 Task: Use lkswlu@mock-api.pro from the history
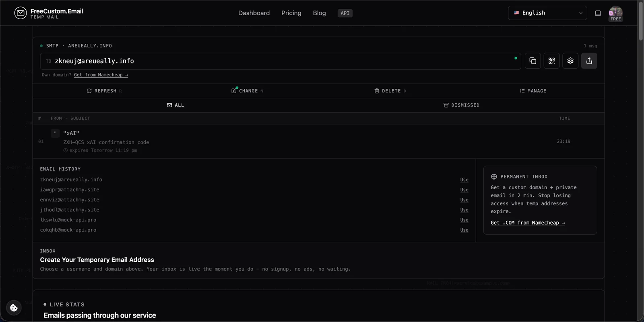pos(464,220)
